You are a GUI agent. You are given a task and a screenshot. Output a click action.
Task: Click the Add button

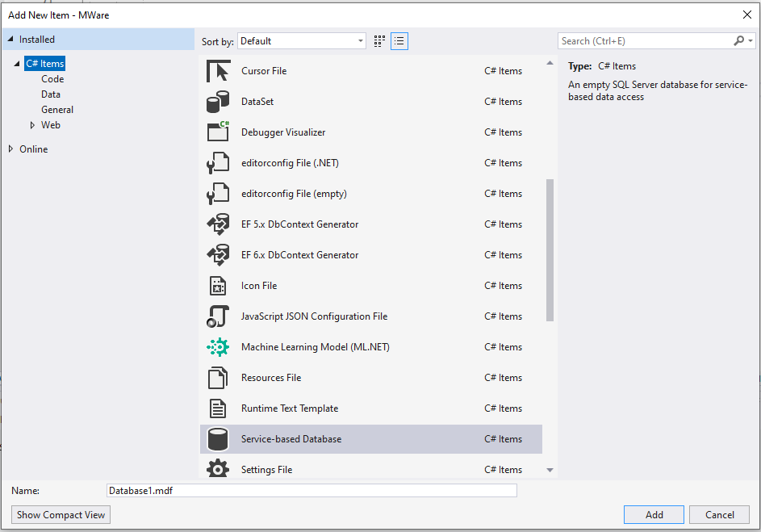pyautogui.click(x=654, y=514)
